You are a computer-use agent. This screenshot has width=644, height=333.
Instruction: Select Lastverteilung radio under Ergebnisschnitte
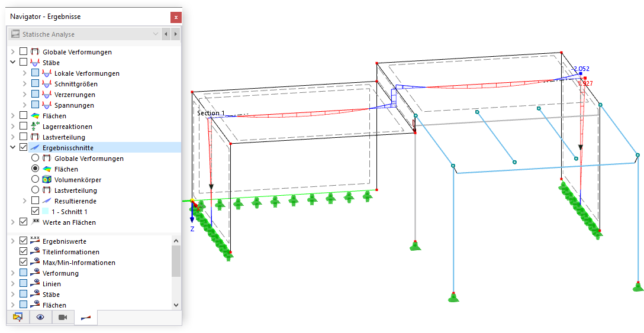36,190
